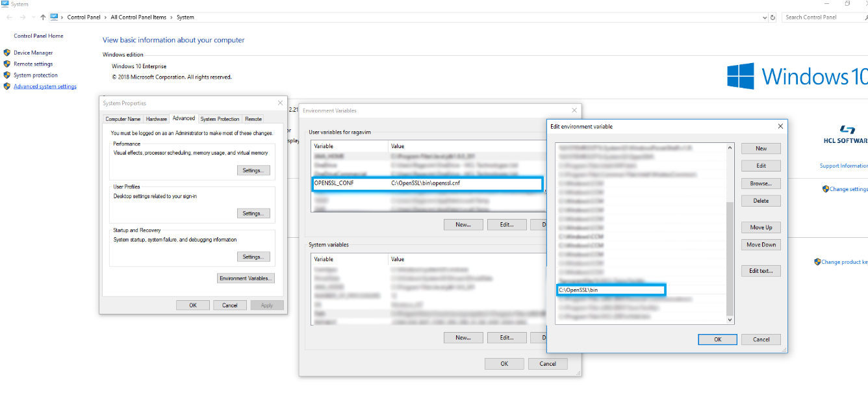Click the Remote settings shield icon
This screenshot has height=397, width=868.
click(x=7, y=64)
